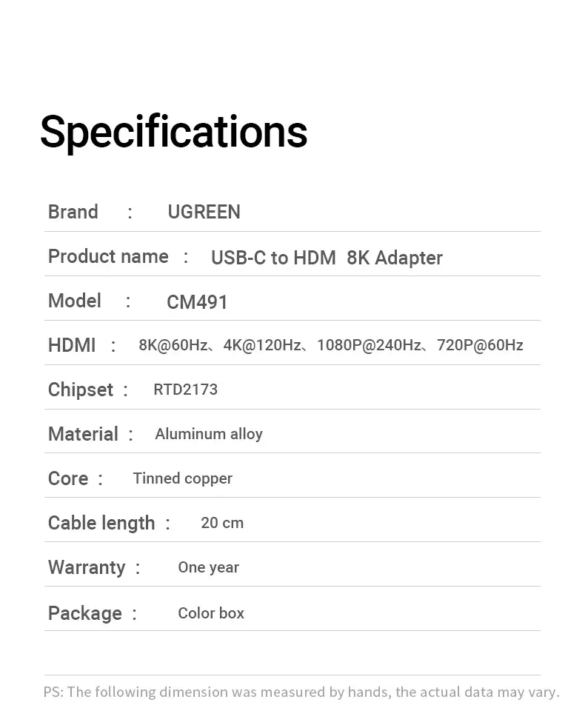The image size is (585, 728).
Task: Click the CM491 model number
Action: tap(197, 302)
